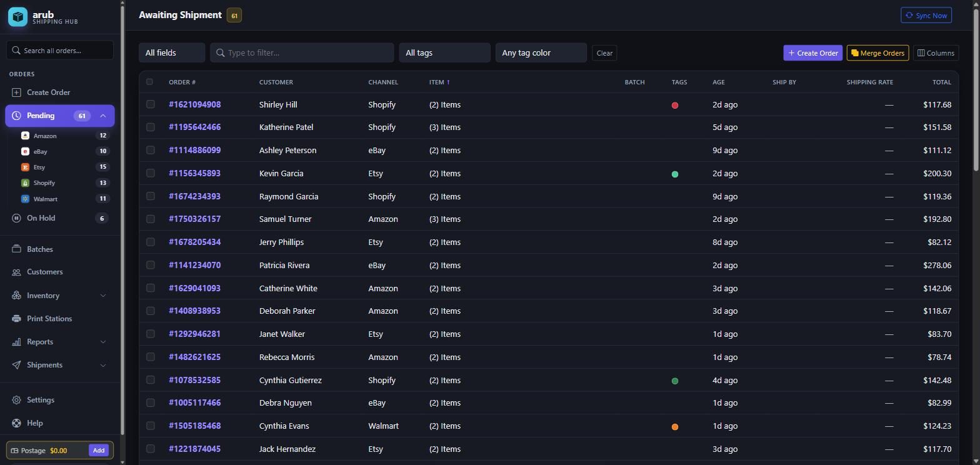Open the All tags dropdown
This screenshot has height=465, width=980.
[444, 52]
